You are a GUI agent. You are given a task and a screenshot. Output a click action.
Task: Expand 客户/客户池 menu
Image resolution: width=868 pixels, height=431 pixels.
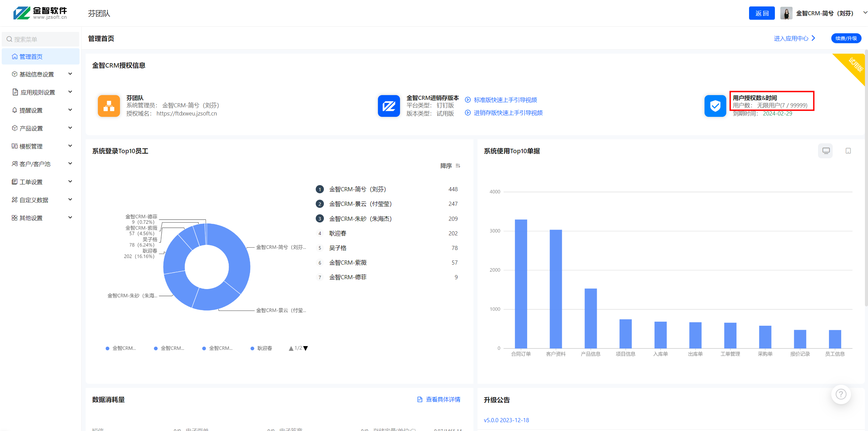pyautogui.click(x=41, y=164)
